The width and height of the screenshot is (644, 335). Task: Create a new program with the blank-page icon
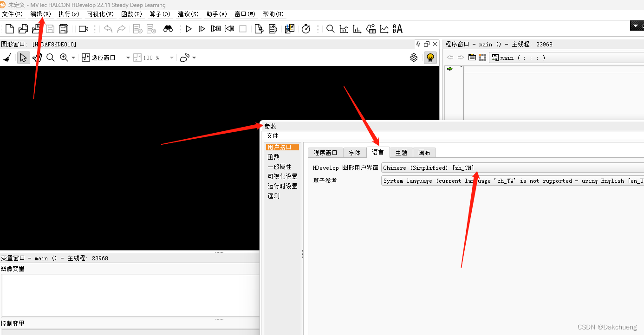[x=9, y=28]
